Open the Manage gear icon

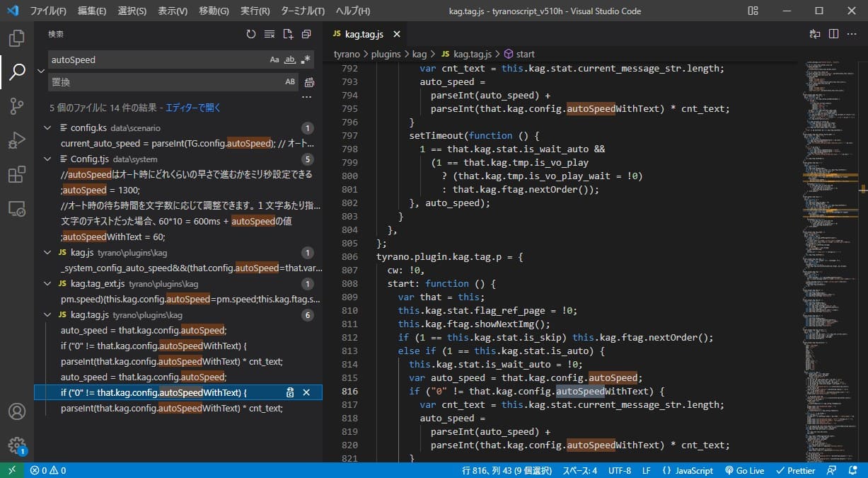click(17, 445)
